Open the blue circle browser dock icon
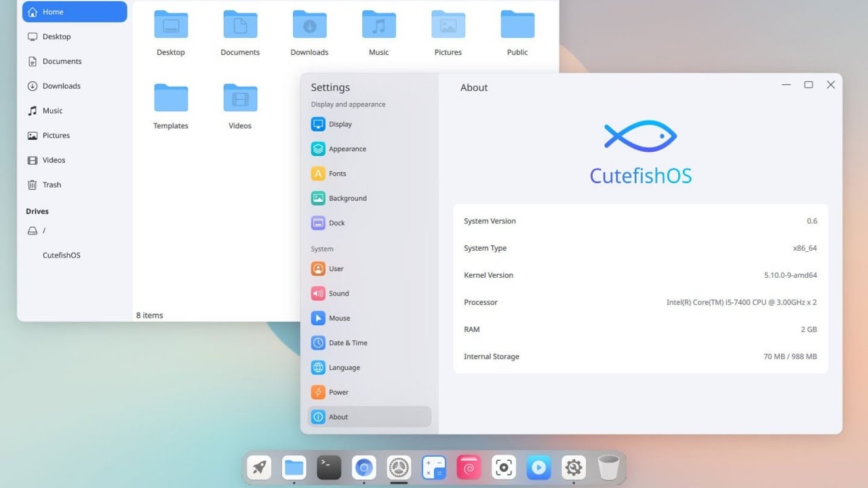Screen dimensions: 868x488 pyautogui.click(x=364, y=468)
